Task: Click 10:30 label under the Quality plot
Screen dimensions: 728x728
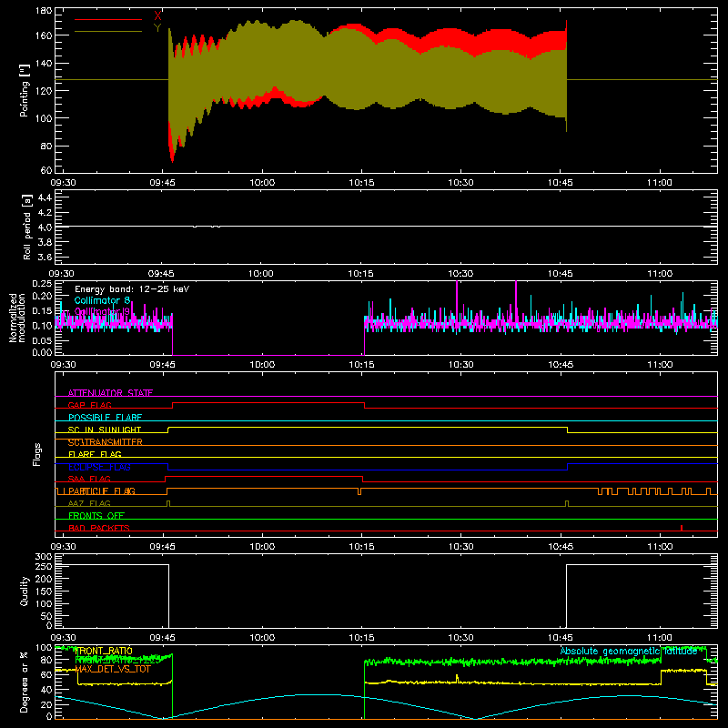Action: pos(461,638)
